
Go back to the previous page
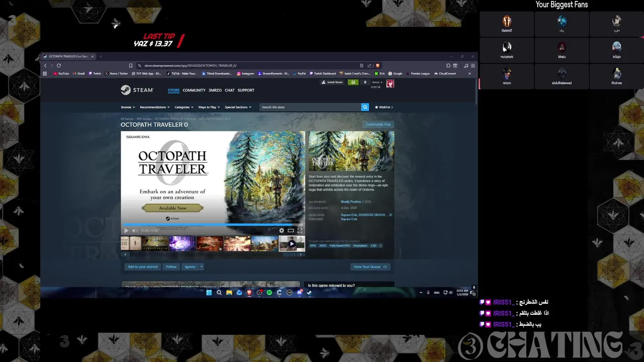point(45,65)
